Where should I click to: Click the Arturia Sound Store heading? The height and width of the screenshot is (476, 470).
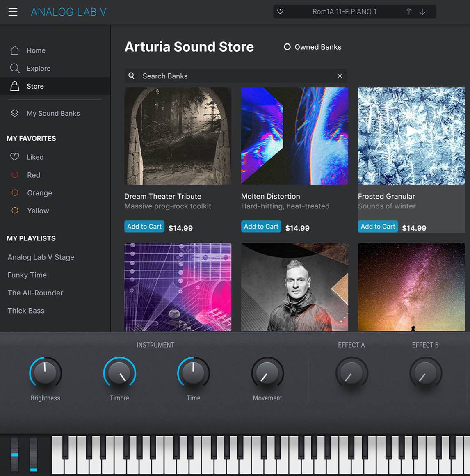(189, 47)
